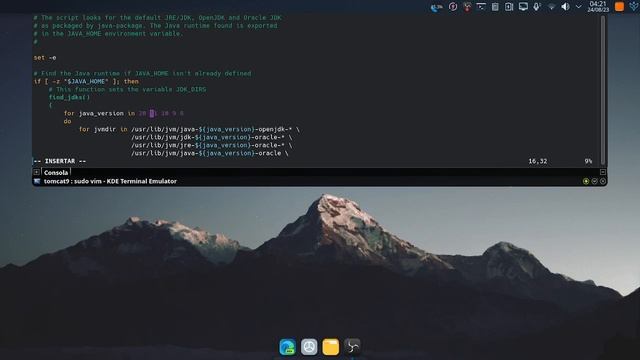Viewport: 640px width, 360px height.
Task: Open the Wi-Fi network tray icon
Action: tap(551, 7)
